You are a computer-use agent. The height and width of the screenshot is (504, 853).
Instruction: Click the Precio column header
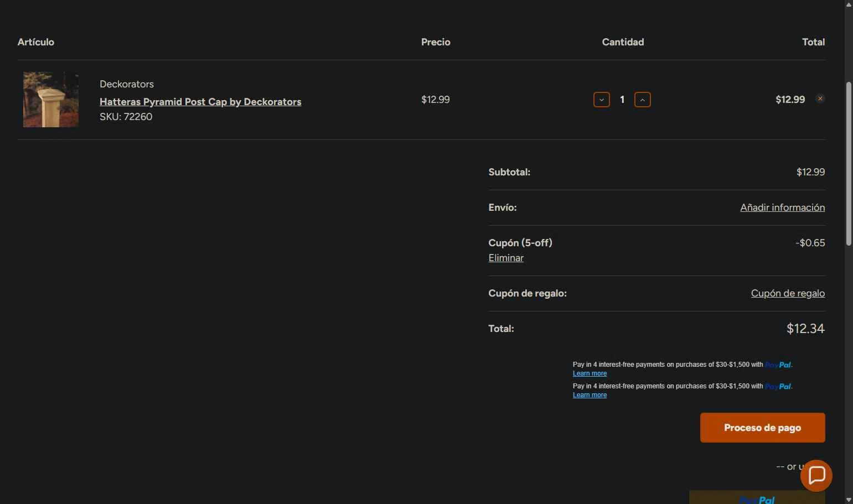436,42
